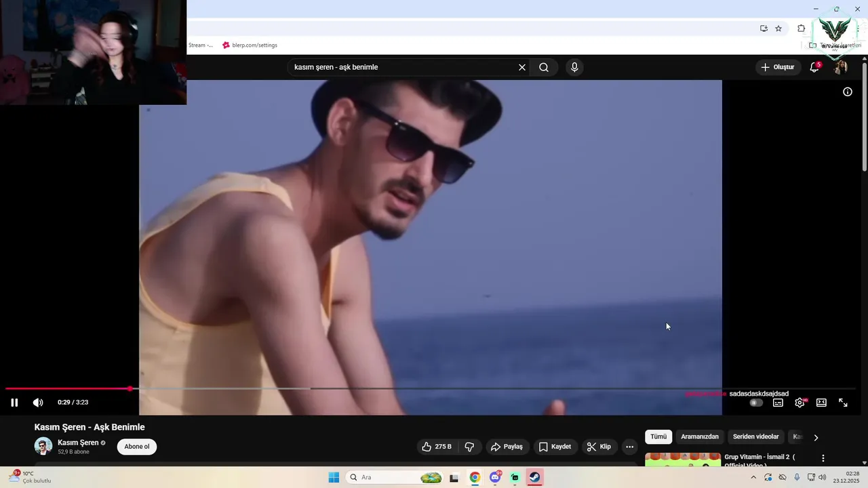Clear the search box with the X icon

click(522, 67)
